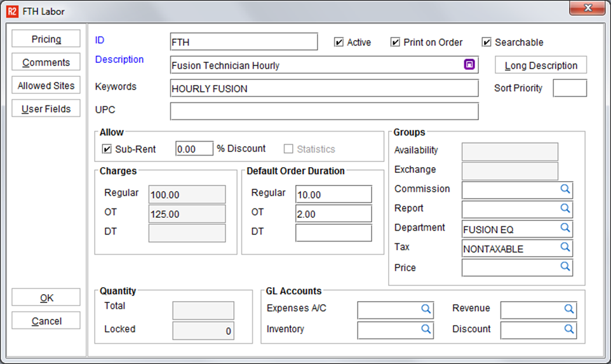Image resolution: width=611 pixels, height=364 pixels.
Task: Disable the Sub-Rent checkbox
Action: (x=107, y=149)
